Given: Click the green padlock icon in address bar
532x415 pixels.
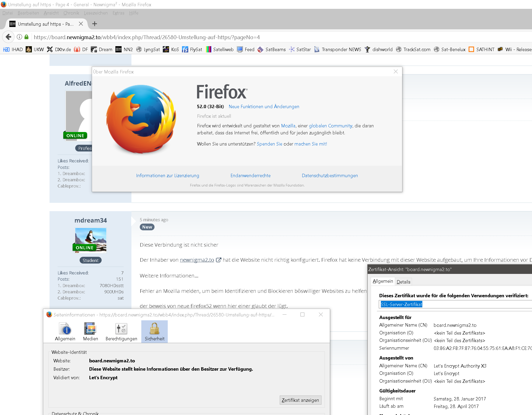Looking at the screenshot, I should [x=26, y=37].
